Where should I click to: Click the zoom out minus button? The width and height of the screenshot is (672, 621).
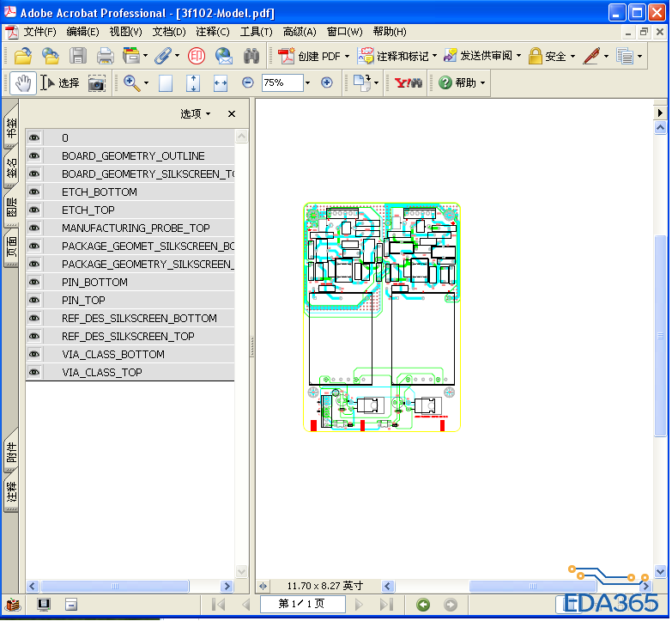248,83
